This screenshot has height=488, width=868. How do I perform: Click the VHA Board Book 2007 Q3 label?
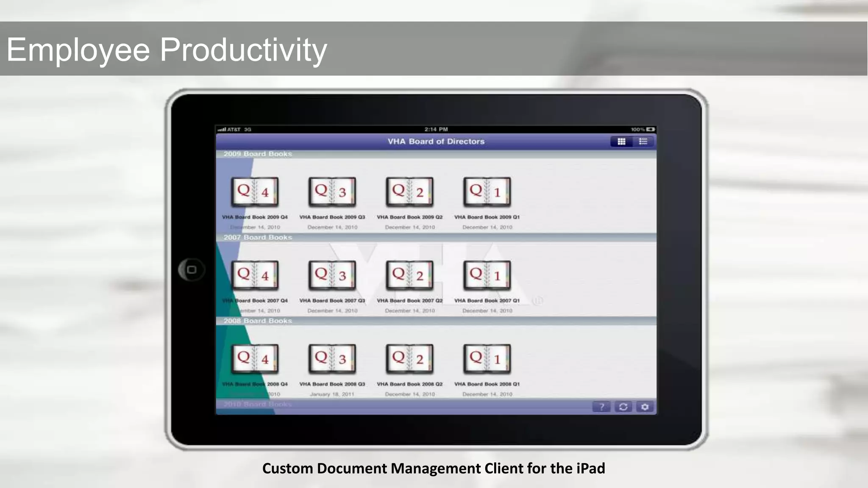pyautogui.click(x=332, y=300)
